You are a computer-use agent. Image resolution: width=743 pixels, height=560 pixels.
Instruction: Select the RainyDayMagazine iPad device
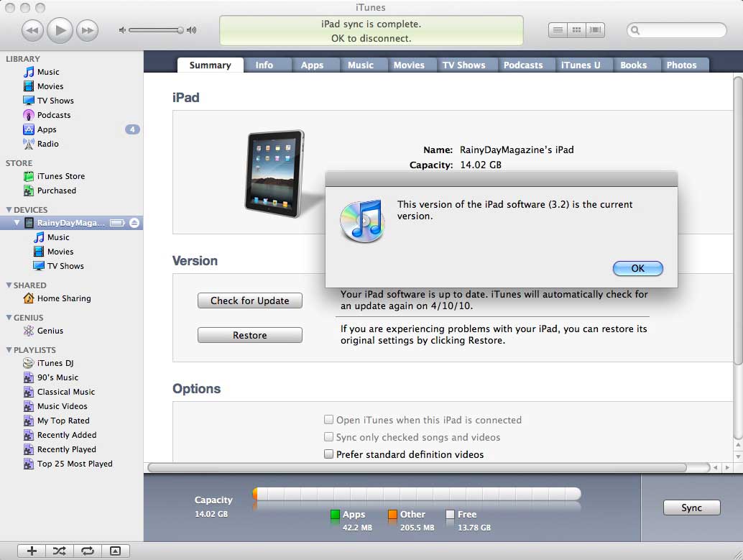point(71,223)
